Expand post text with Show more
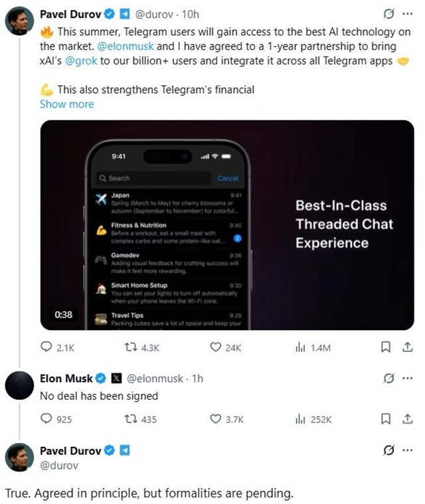 pyautogui.click(x=66, y=104)
